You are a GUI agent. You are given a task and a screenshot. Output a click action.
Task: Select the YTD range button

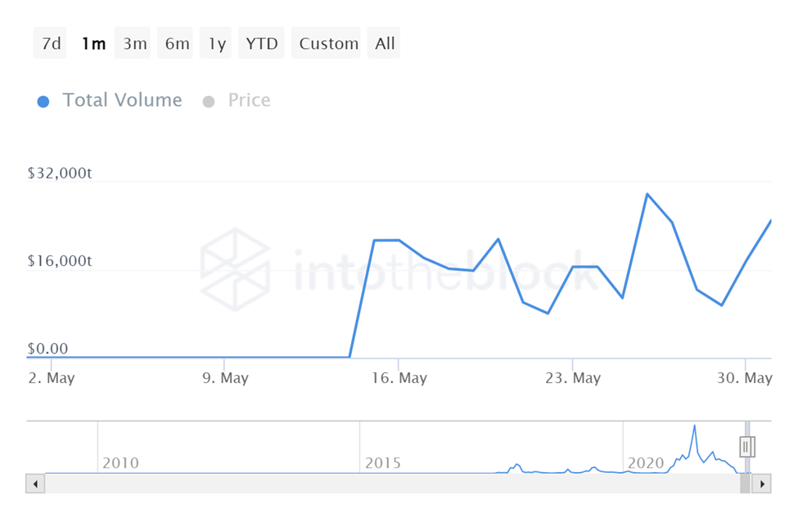pyautogui.click(x=262, y=43)
